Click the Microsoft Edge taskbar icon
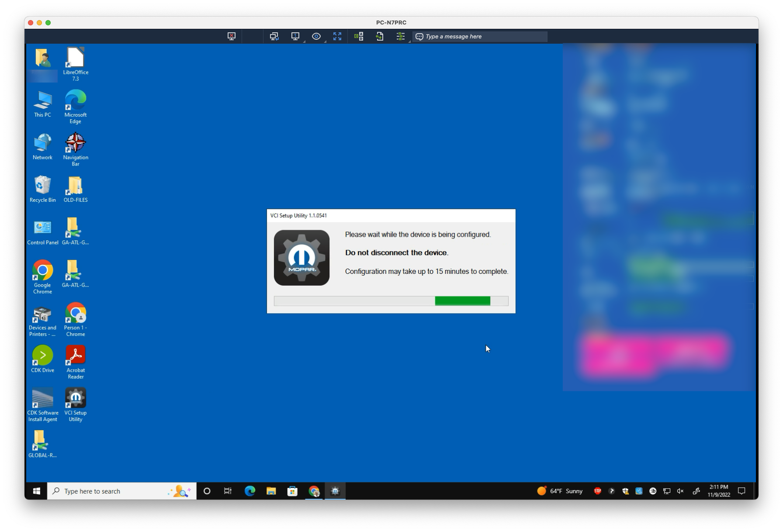This screenshot has height=532, width=783. click(x=250, y=491)
